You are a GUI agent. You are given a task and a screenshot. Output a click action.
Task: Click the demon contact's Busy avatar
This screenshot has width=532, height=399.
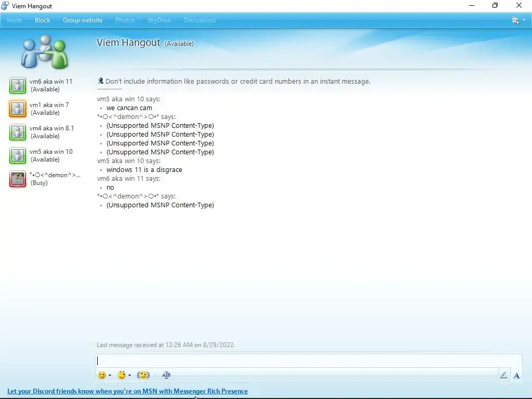point(18,179)
